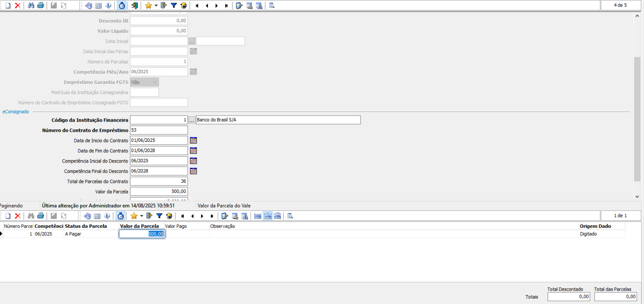Click the printer icon in top toolbar
Image resolution: width=644 pixels, height=304 pixels.
[41, 5]
